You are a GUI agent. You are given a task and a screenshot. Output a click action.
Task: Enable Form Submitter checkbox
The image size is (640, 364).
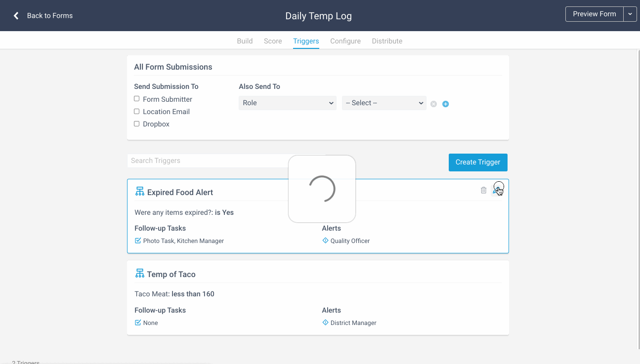(x=137, y=99)
